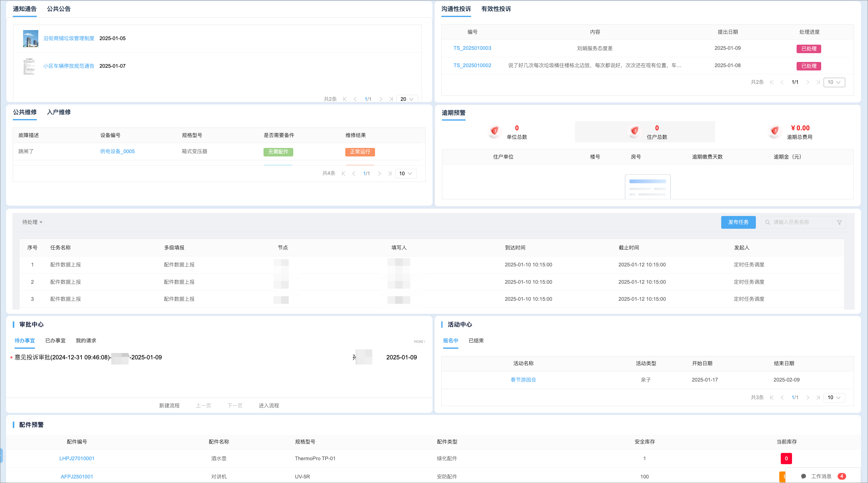Screen dimensions: 868x483
Task: Jump to first page in 通知通告 pager
Action: point(345,99)
